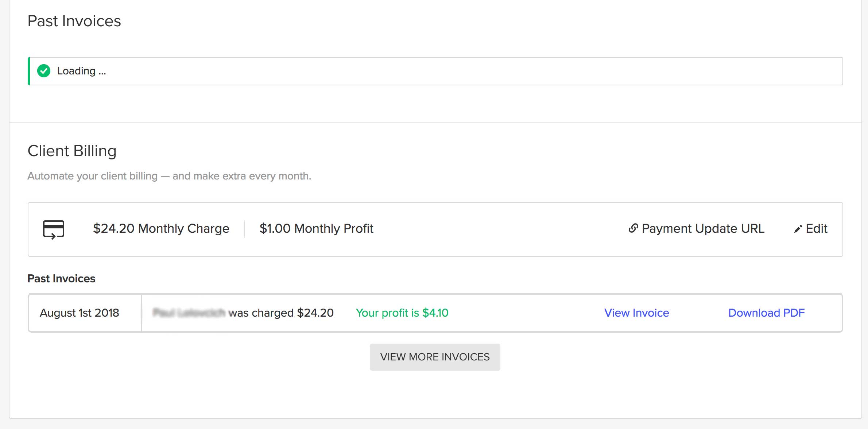Image resolution: width=868 pixels, height=429 pixels.
Task: Click the top Past Invoices heading
Action: tap(74, 21)
